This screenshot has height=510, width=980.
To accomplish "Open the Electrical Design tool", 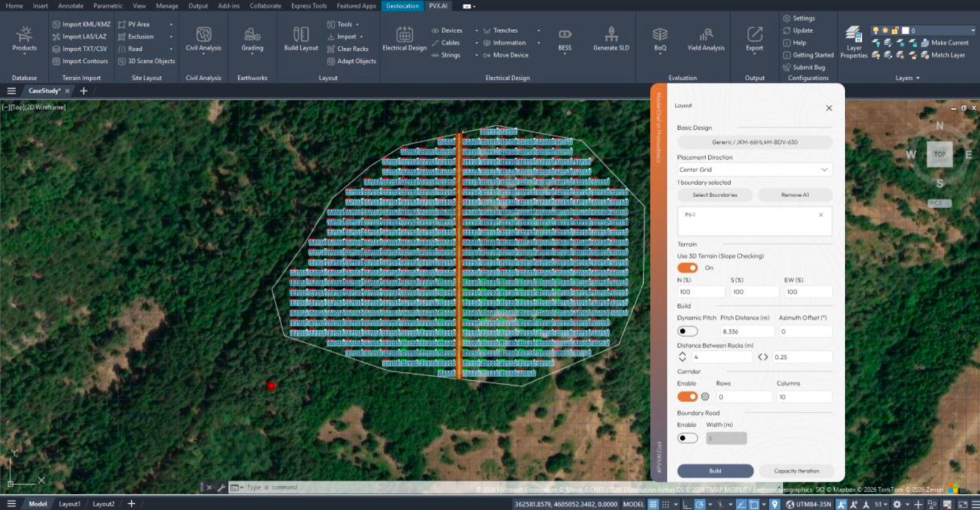I will click(404, 39).
